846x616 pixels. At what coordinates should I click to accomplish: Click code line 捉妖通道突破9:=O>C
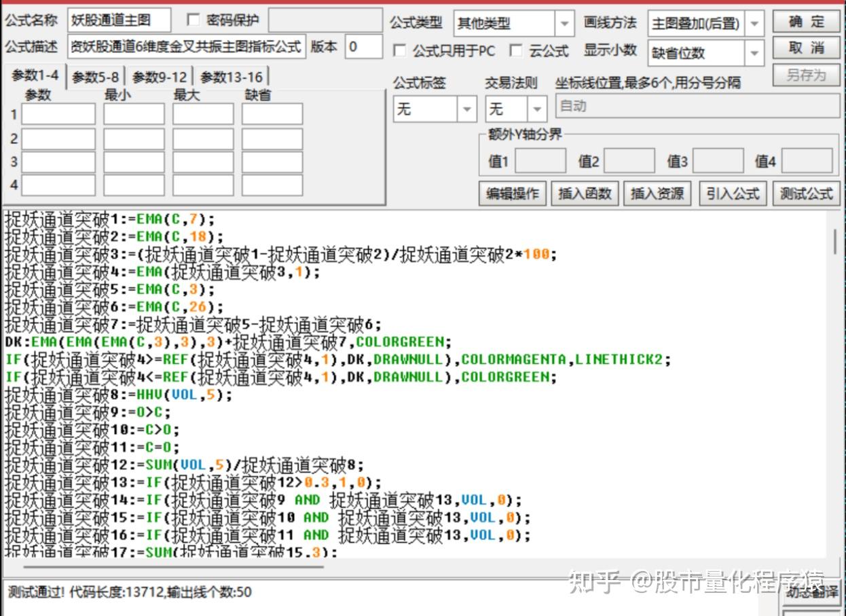pos(88,412)
